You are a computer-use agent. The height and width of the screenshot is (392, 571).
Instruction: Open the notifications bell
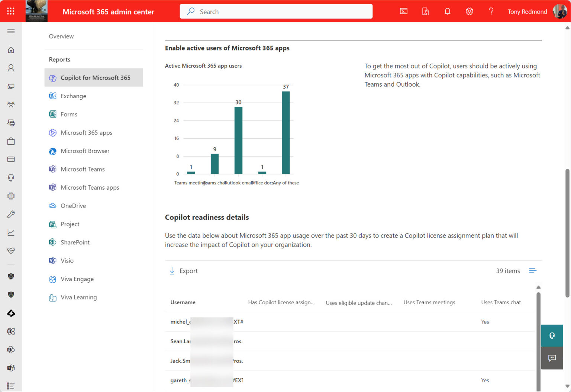pyautogui.click(x=447, y=11)
